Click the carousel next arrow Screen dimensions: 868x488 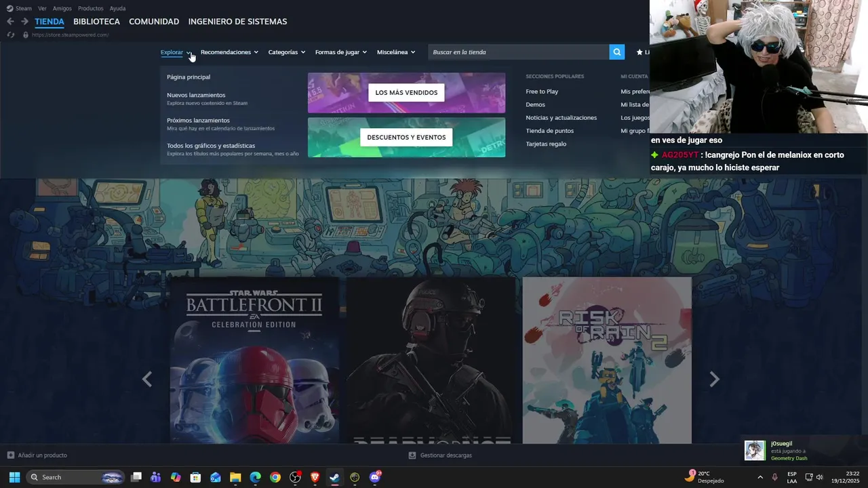click(x=714, y=380)
